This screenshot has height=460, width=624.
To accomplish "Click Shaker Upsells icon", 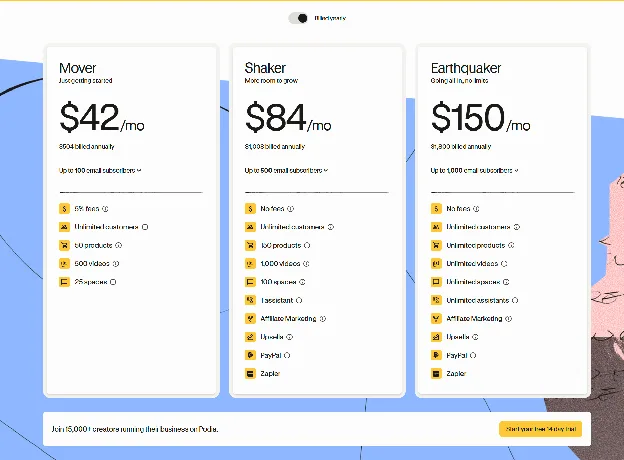I will (250, 337).
